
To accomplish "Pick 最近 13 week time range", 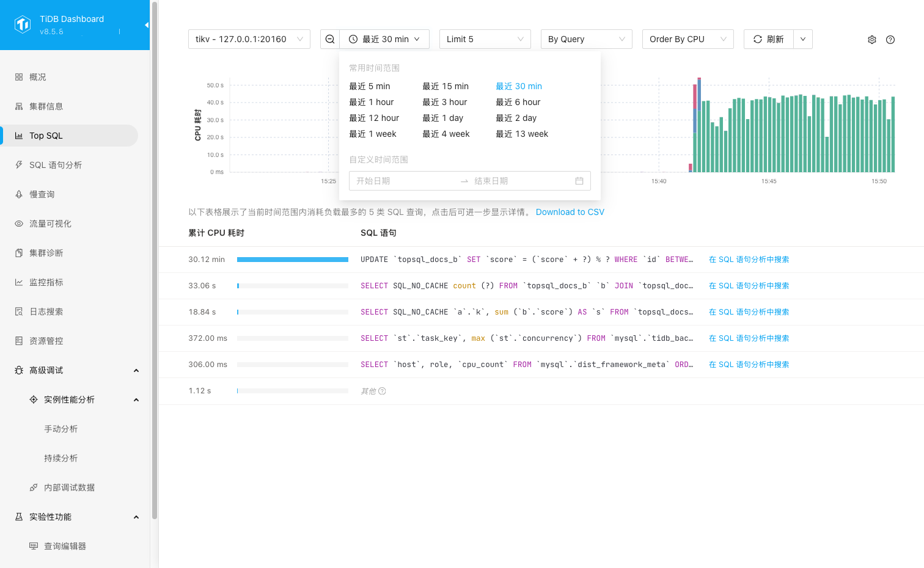I will pos(522,134).
